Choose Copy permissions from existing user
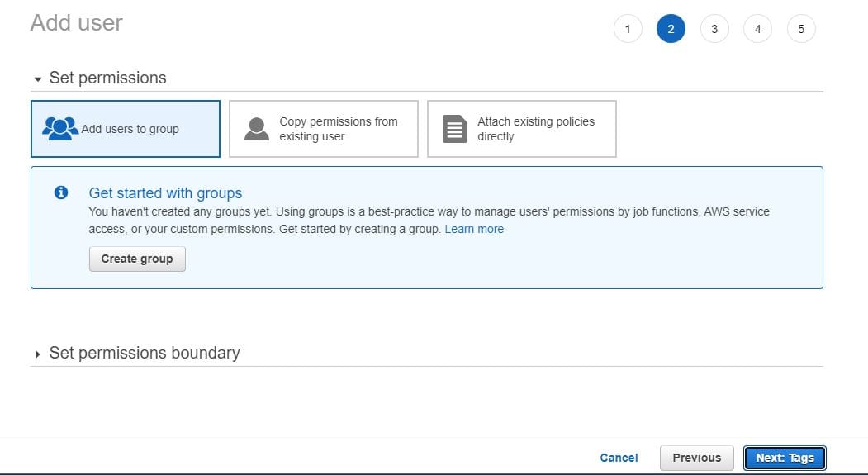The image size is (868, 475). tap(324, 129)
